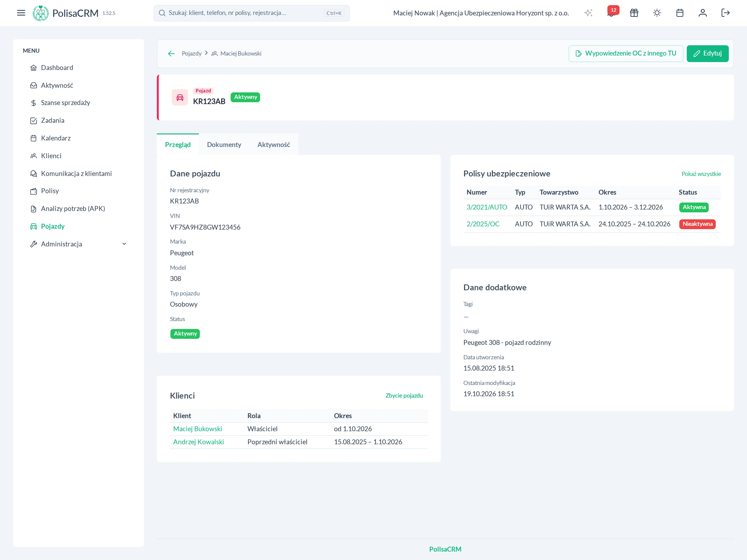Open client Andrzej Kowalski link
The height and width of the screenshot is (560, 747).
tap(199, 442)
